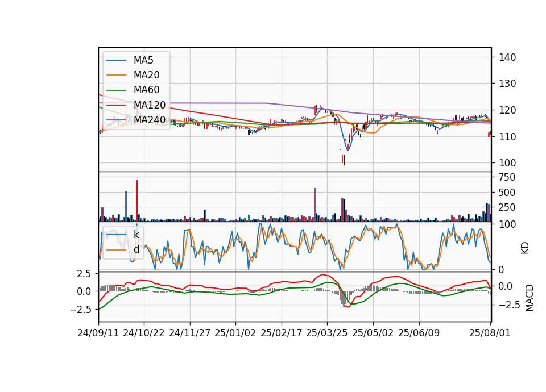Click the left MACD axis 2.5 label
The width and height of the screenshot is (546, 392).
click(x=84, y=274)
